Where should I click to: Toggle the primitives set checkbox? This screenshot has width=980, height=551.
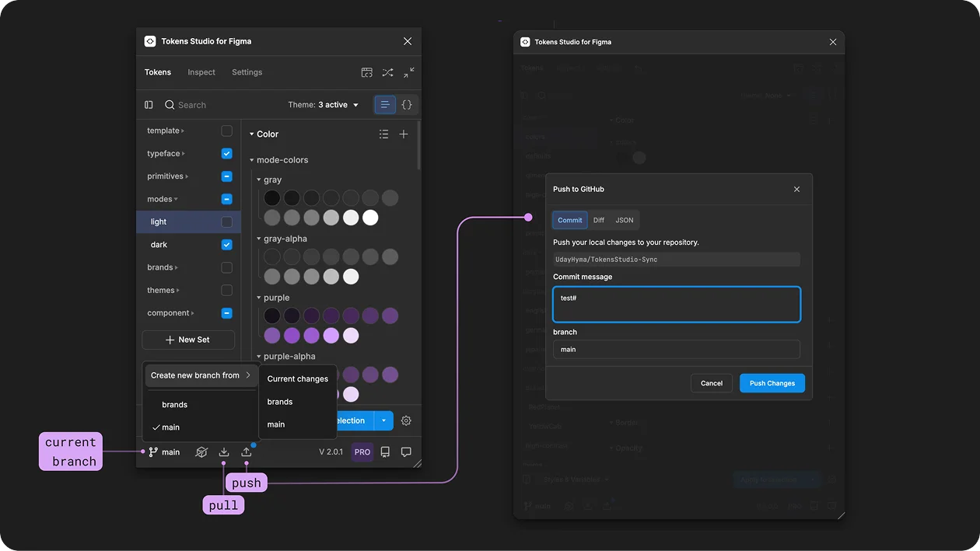(x=227, y=176)
